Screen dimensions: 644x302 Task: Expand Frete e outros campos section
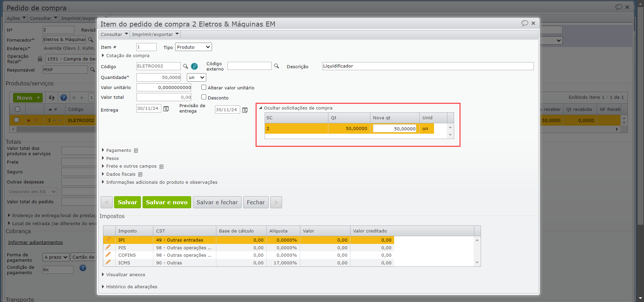(131, 166)
